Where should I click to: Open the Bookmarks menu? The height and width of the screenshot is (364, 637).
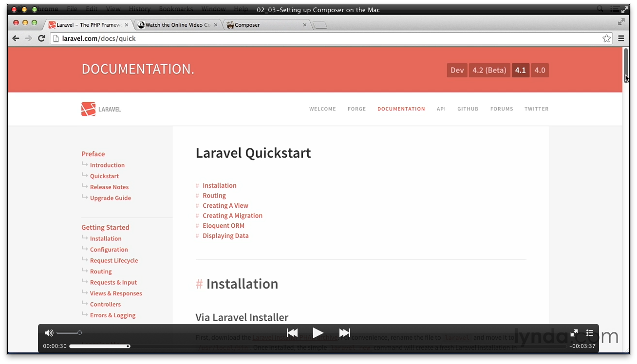point(176,9)
